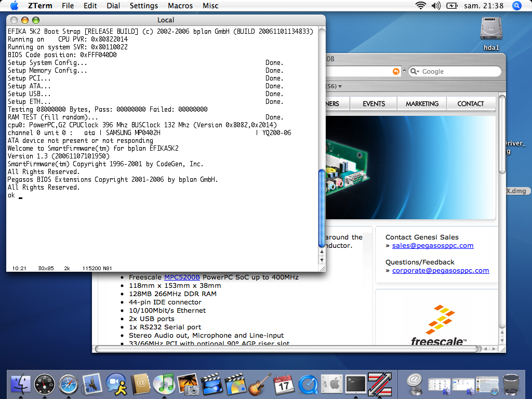Click the Terminal icon in Dock
The height and width of the screenshot is (399, 532).
click(x=355, y=384)
